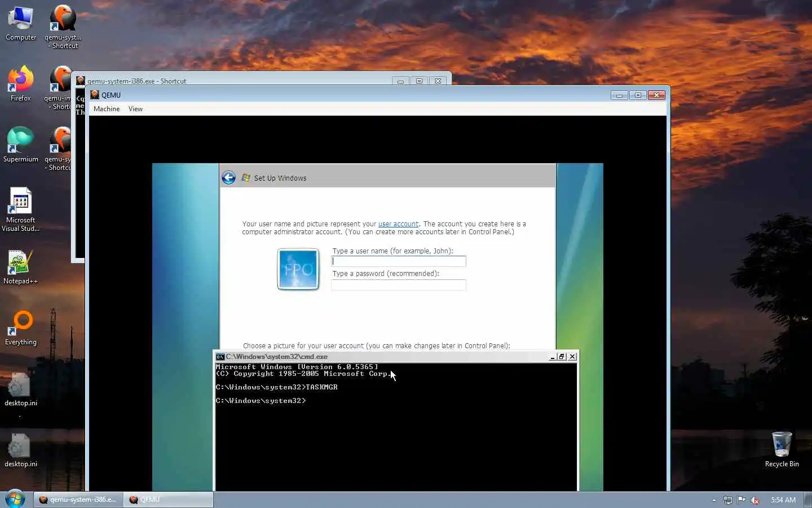Select the partly hidden qemu-im shortcut icon
This screenshot has height=508, width=812.
(x=58, y=87)
